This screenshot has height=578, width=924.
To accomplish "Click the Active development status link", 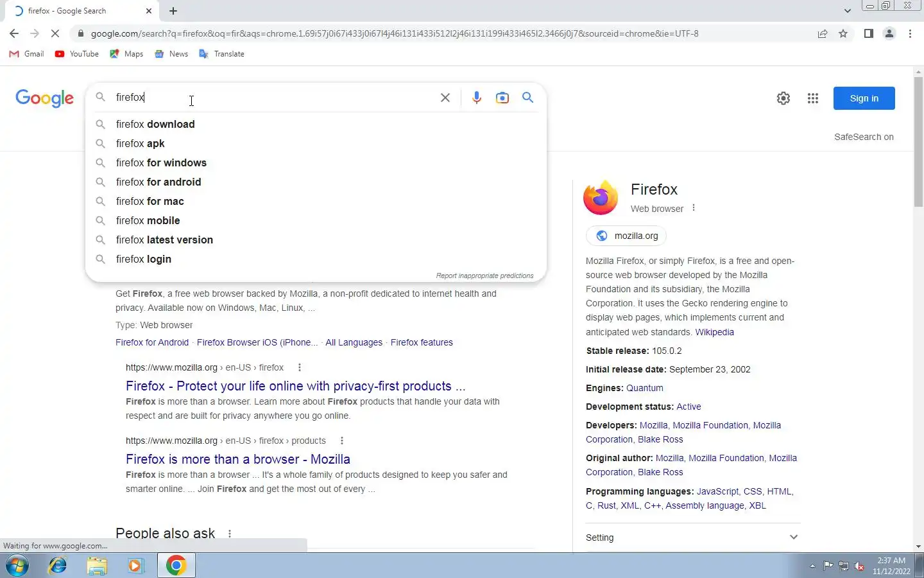I will tap(689, 407).
